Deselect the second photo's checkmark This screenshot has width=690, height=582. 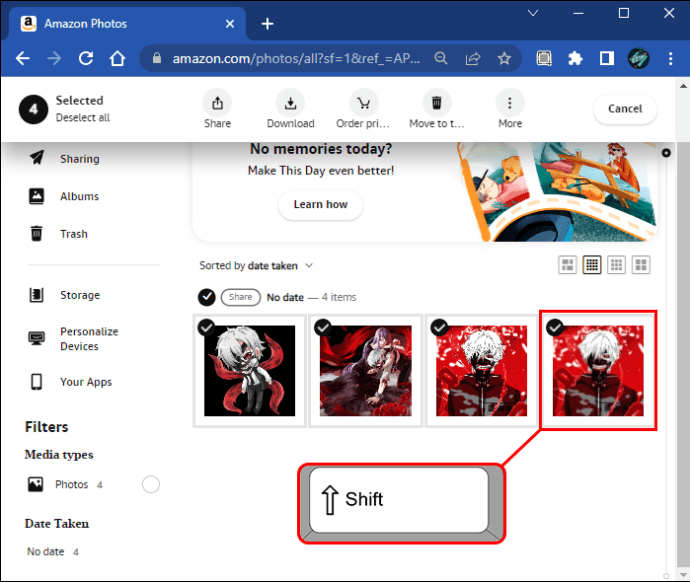point(323,327)
